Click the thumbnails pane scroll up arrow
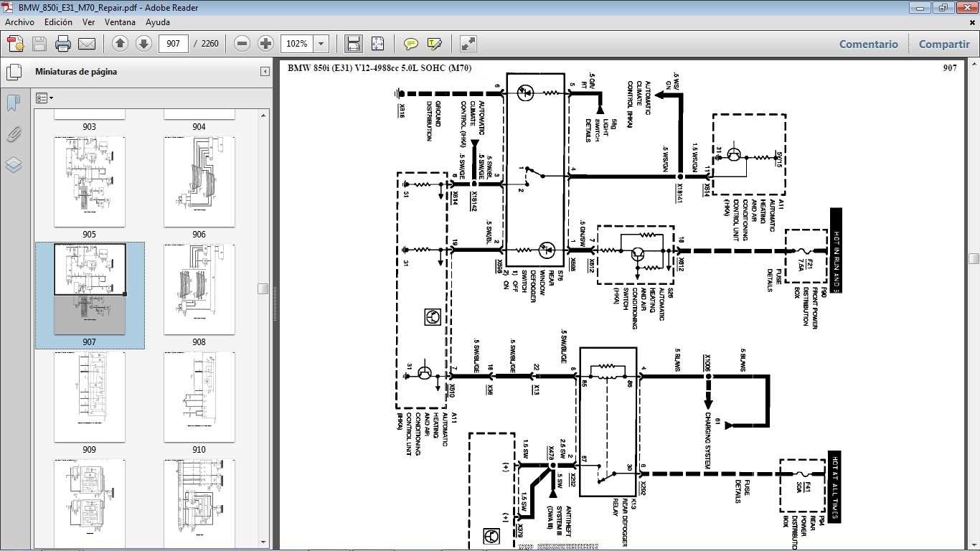The height and width of the screenshot is (551, 980). point(264,115)
